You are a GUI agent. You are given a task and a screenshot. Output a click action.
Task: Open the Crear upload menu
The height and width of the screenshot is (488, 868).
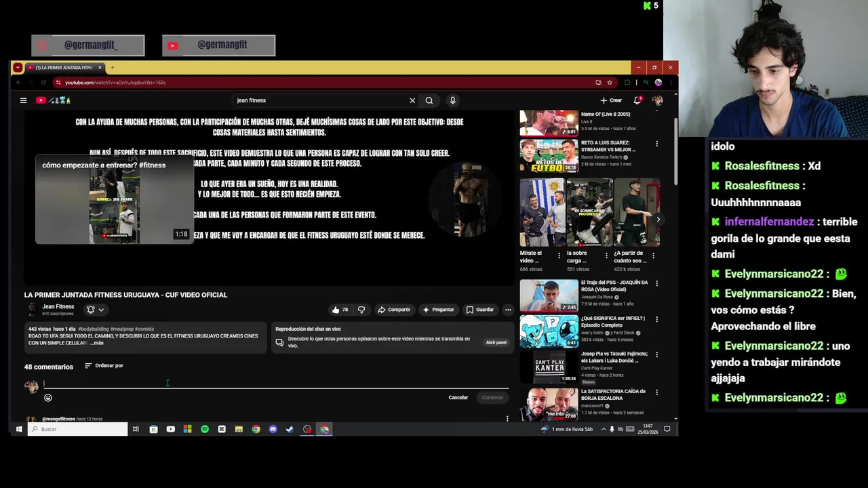611,100
